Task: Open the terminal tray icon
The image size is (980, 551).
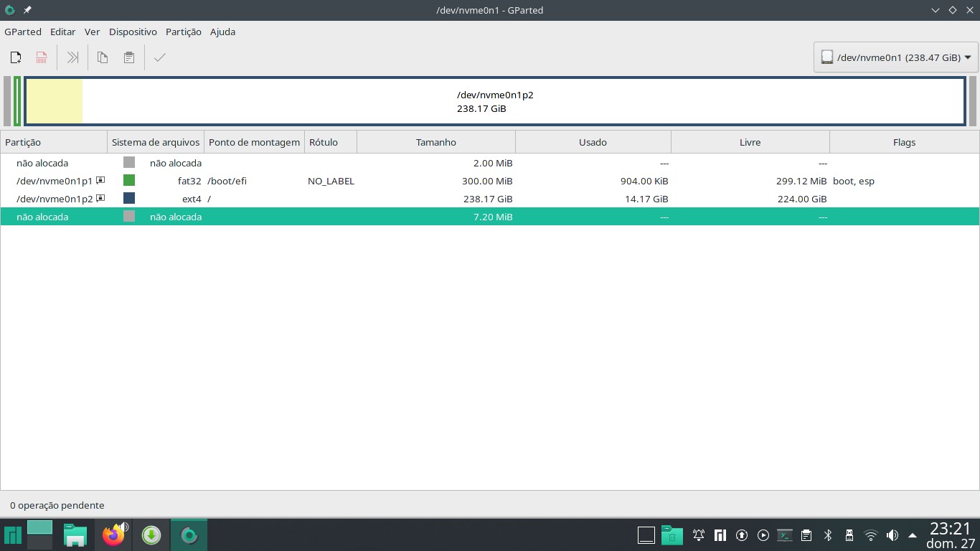Action: (785, 535)
